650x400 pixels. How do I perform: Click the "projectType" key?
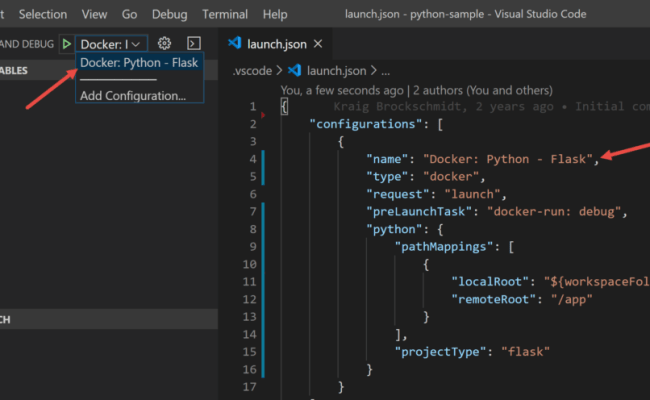coord(440,352)
